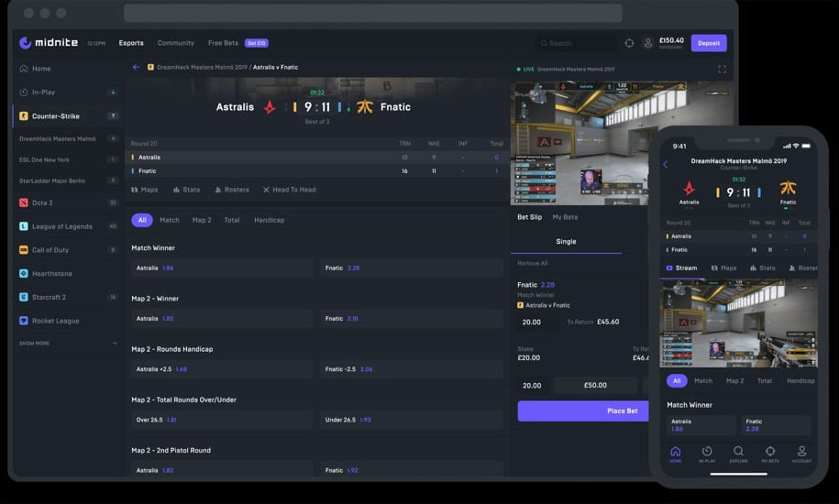Switch to the My Bets tab
The width and height of the screenshot is (839, 504).
pos(565,217)
